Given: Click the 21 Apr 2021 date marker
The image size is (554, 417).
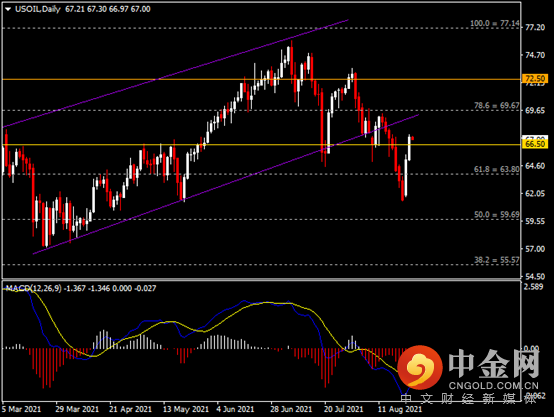Looking at the screenshot, I should point(130,409).
